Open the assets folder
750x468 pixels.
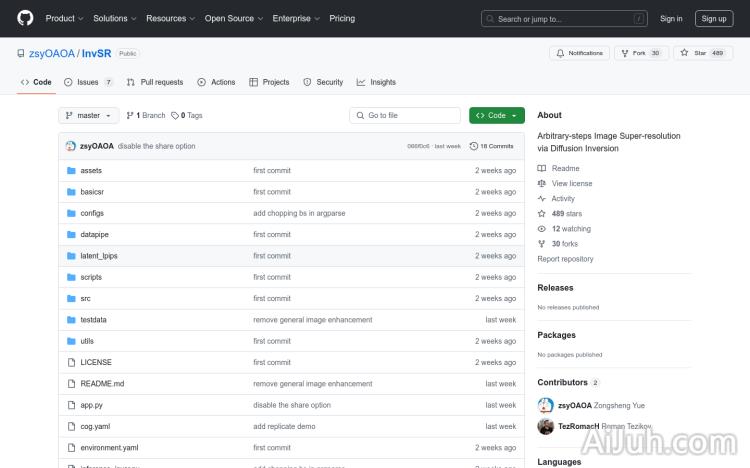pyautogui.click(x=91, y=171)
